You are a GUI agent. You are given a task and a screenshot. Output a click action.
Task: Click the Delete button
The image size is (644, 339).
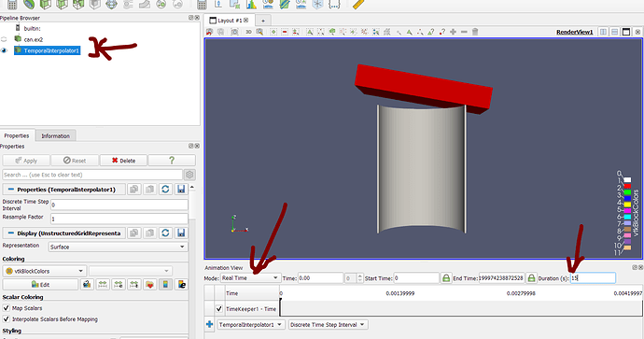[x=123, y=161]
